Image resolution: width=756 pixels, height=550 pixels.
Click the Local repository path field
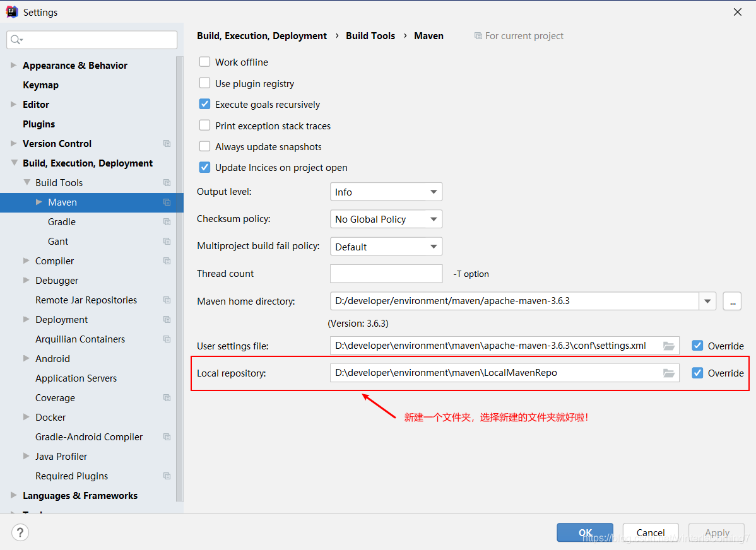[x=505, y=373]
